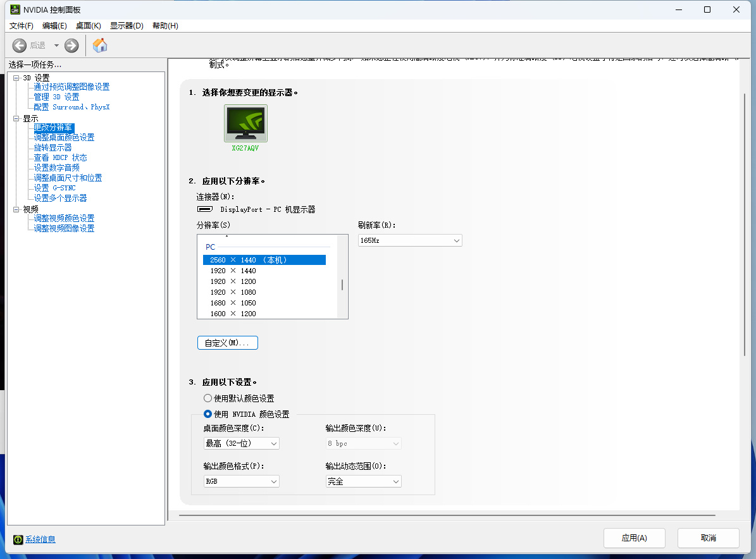Open 输出颜色深度 8 bpc dropdown
Viewport: 756px width, 559px height.
364,443
